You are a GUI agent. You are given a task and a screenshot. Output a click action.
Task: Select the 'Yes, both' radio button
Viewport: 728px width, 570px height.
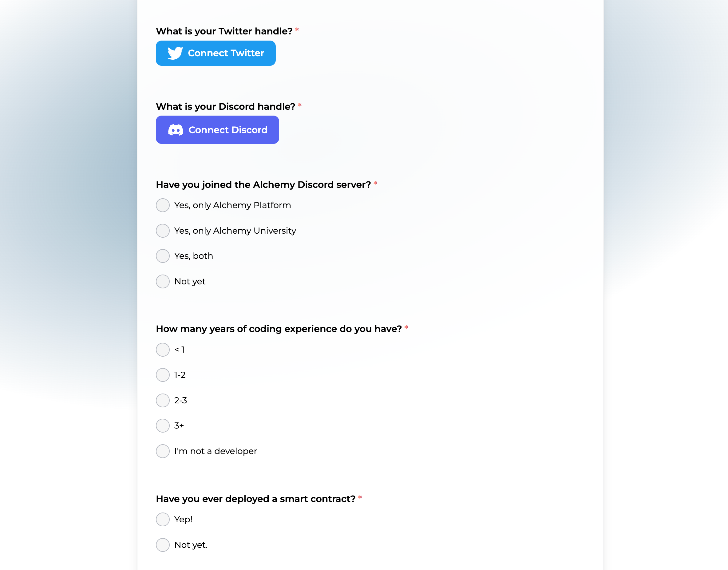163,256
